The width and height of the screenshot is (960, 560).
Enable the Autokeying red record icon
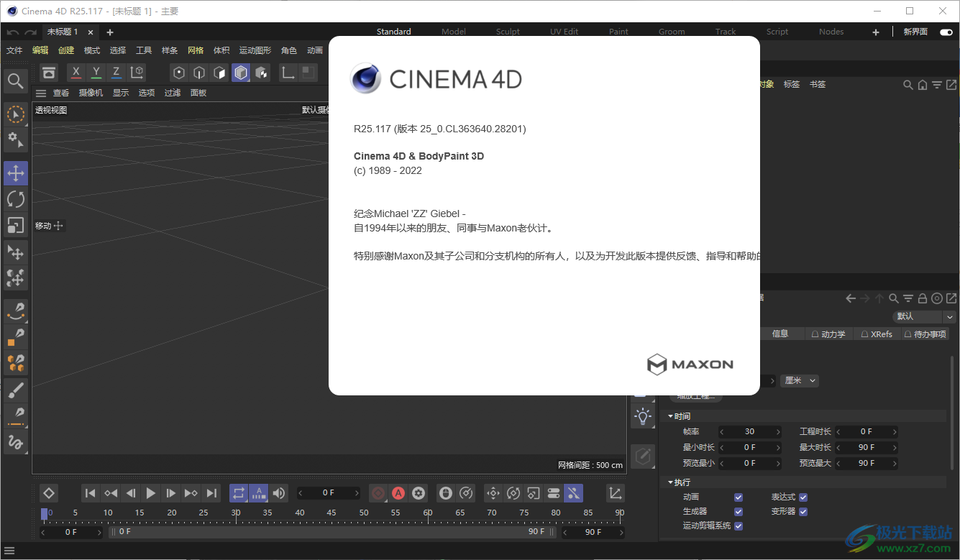(x=398, y=493)
